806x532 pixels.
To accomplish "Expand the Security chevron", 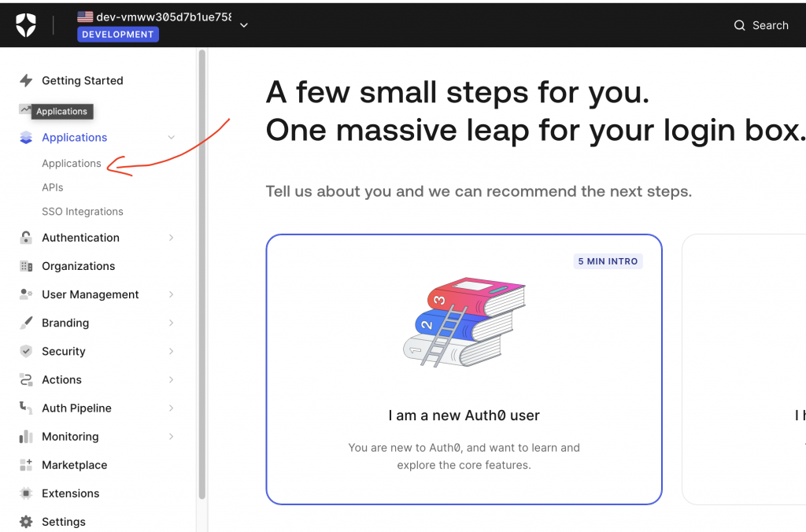I will pyautogui.click(x=171, y=351).
